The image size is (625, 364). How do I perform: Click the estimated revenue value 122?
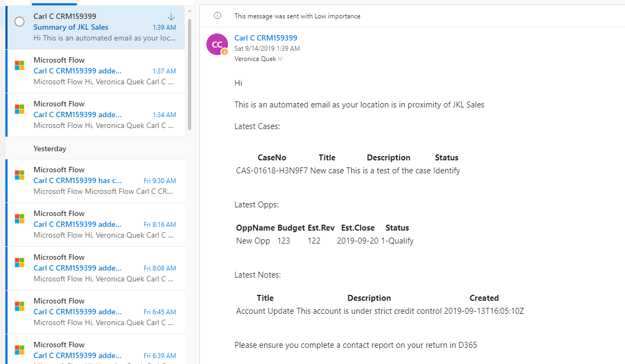(x=314, y=241)
